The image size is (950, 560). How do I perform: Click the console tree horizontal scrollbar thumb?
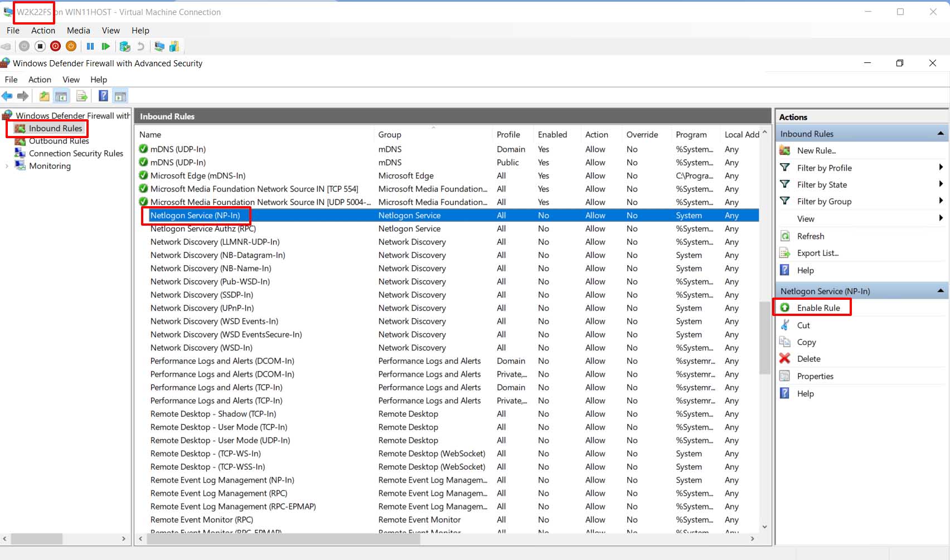pos(37,539)
